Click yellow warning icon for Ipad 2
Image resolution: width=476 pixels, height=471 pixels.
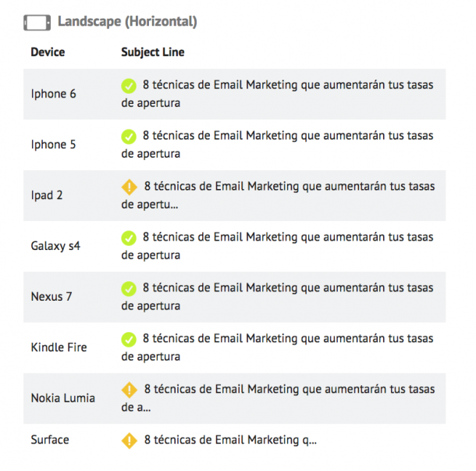tap(129, 187)
